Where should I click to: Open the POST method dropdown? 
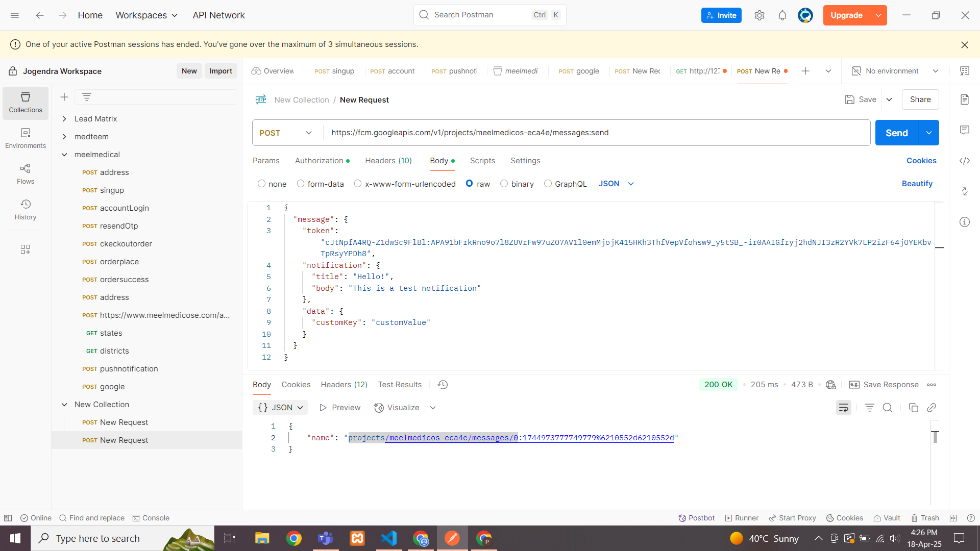[x=286, y=133]
